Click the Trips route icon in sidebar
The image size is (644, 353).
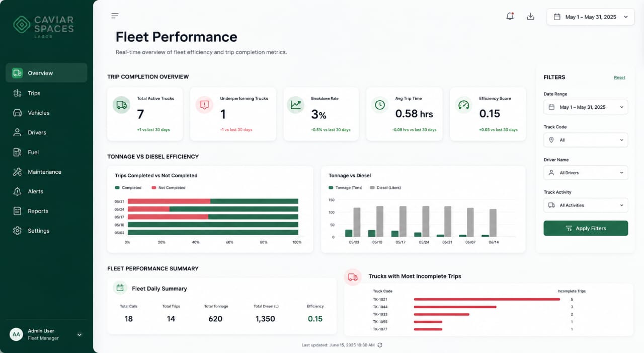tap(18, 93)
